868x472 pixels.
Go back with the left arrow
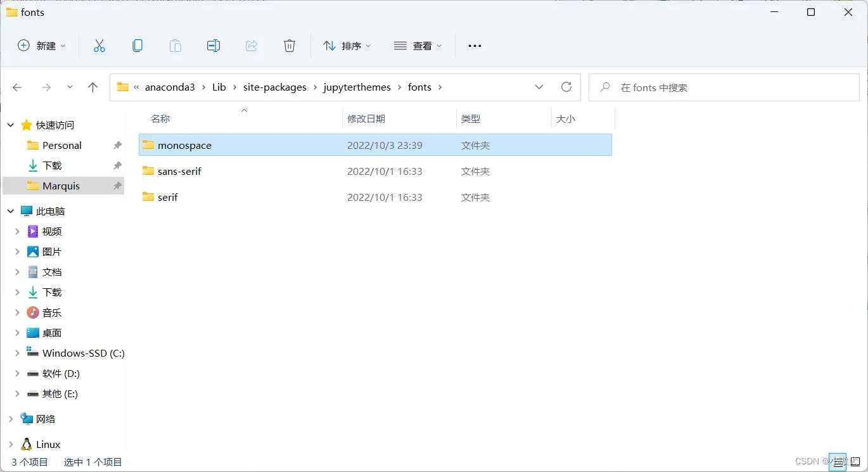(x=18, y=87)
